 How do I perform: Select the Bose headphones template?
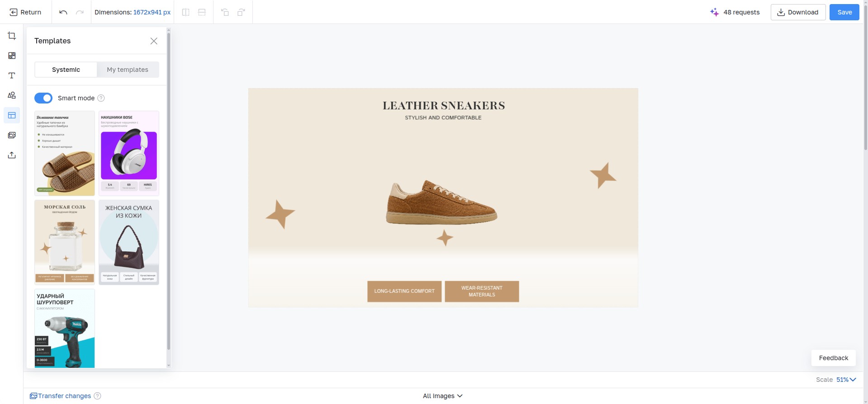pos(129,153)
